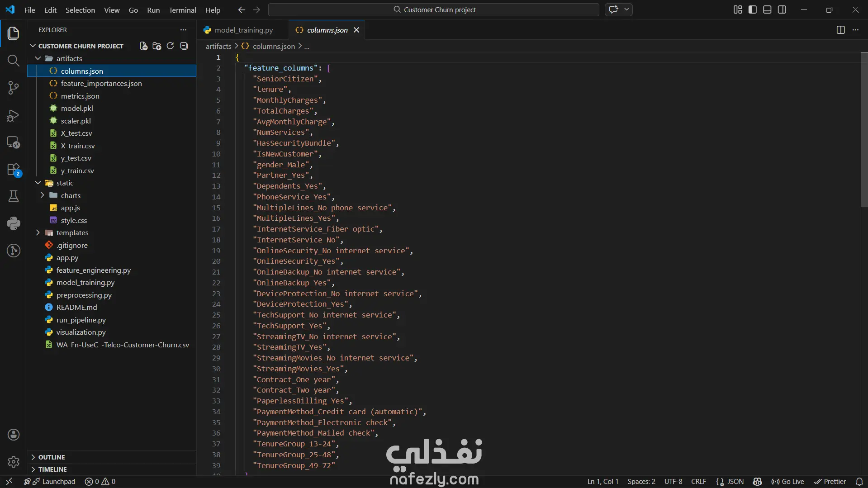This screenshot has width=868, height=488.
Task: Open WA_Fn-UseC_-Telco-Customer-Churn.csv file
Action: tap(122, 345)
